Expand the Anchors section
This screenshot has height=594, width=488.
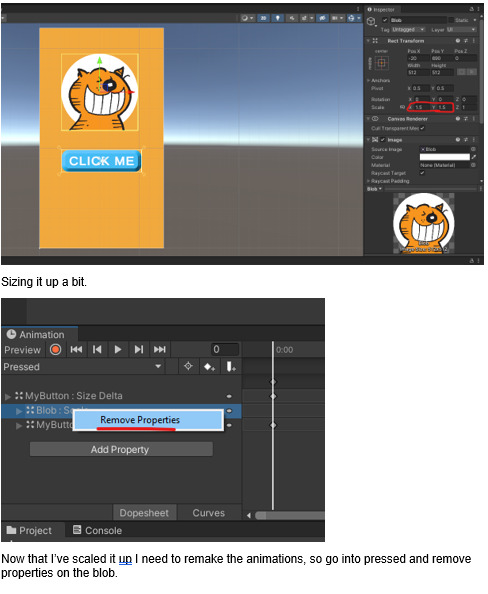(368, 80)
